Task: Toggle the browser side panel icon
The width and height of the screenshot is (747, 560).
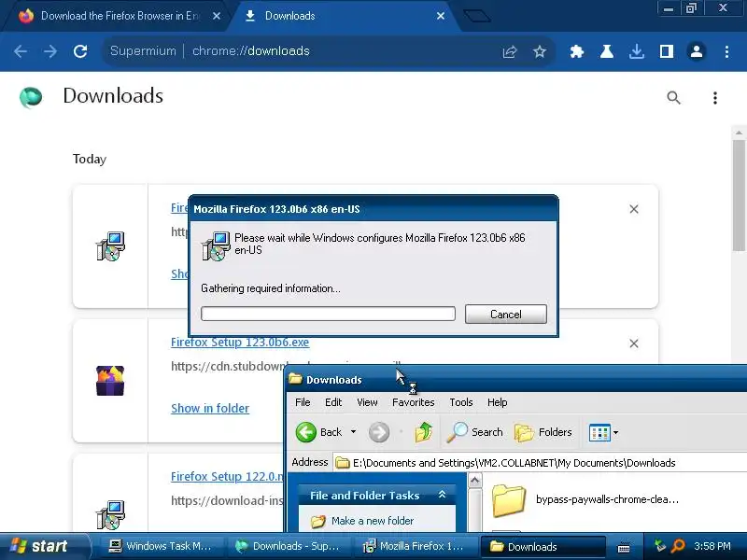Action: point(667,51)
